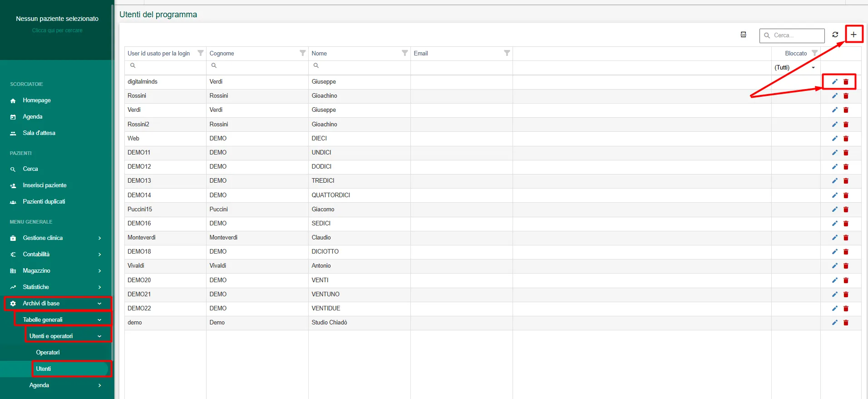Click the add new user plus icon
868x399 pixels.
tap(853, 35)
